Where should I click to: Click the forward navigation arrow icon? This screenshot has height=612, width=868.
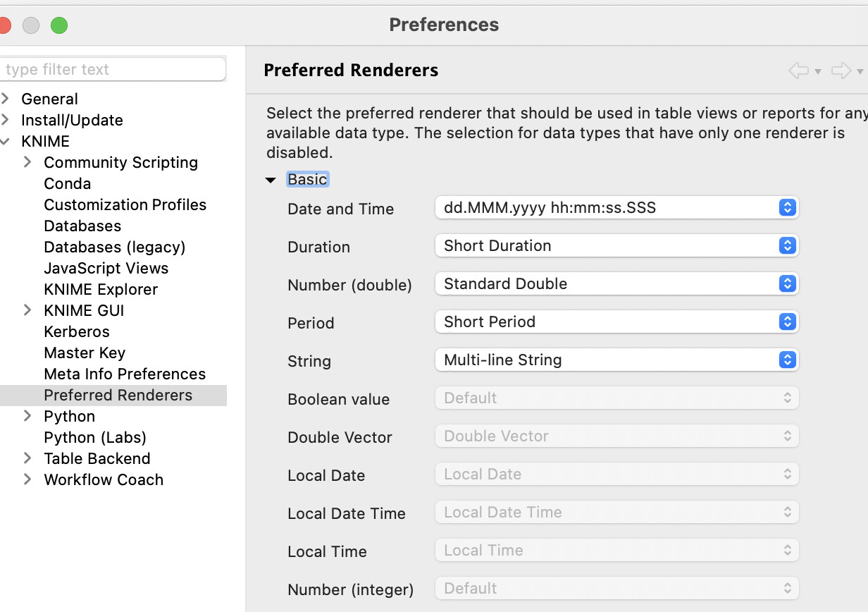tap(841, 71)
